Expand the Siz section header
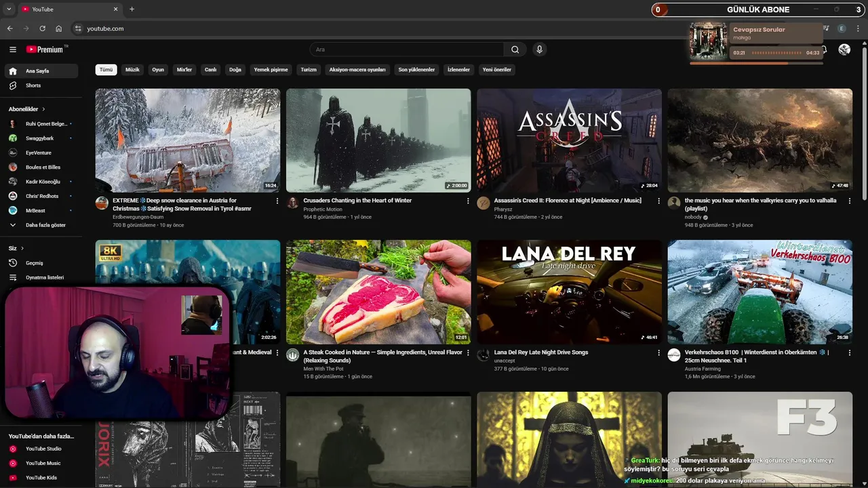 tap(16, 248)
